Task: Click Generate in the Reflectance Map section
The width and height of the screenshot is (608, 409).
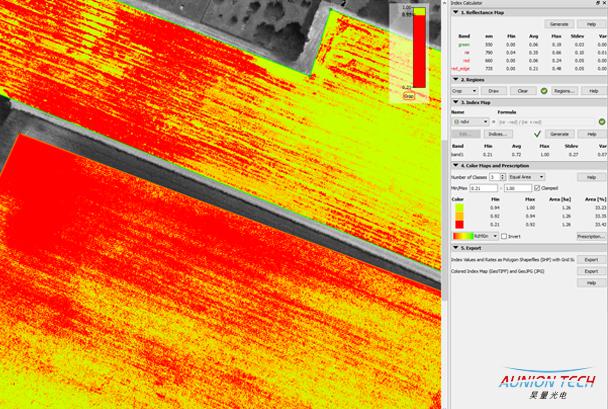Action: [x=559, y=24]
